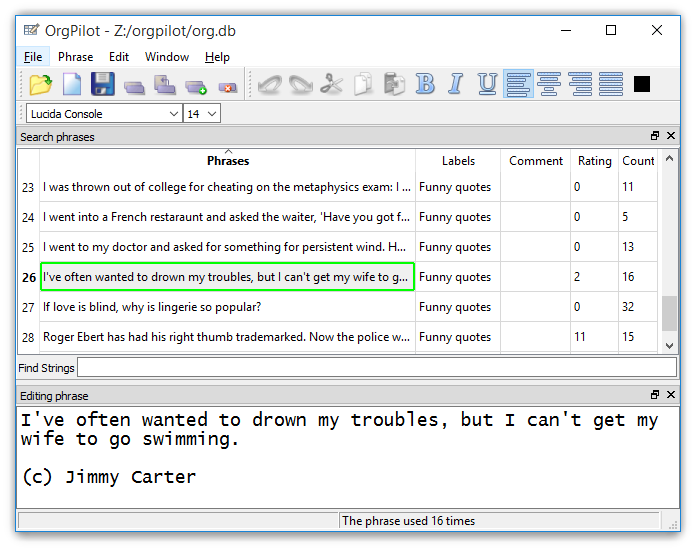Select phrase 'I was thrown out of college'
Screen dimensions: 700x550
[x=227, y=187]
